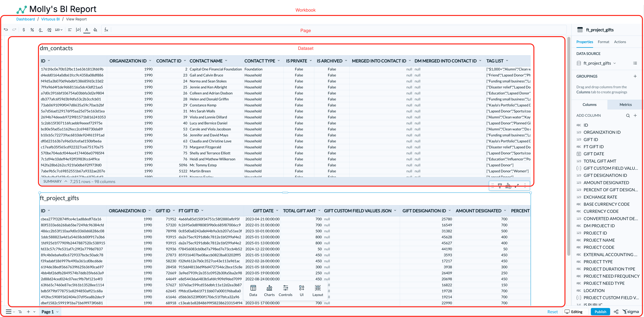The image size is (644, 317).
Task: Switch to the Actions tab
Action: 620,42
